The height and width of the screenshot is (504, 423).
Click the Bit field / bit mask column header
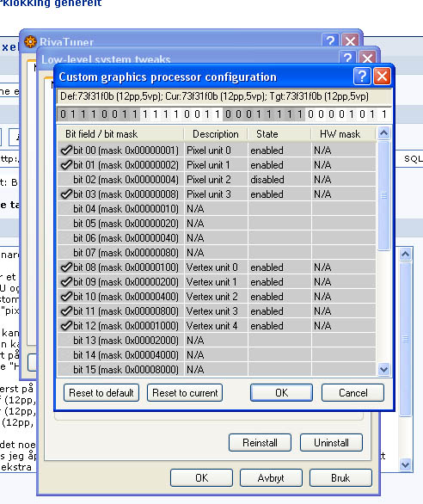(x=120, y=133)
